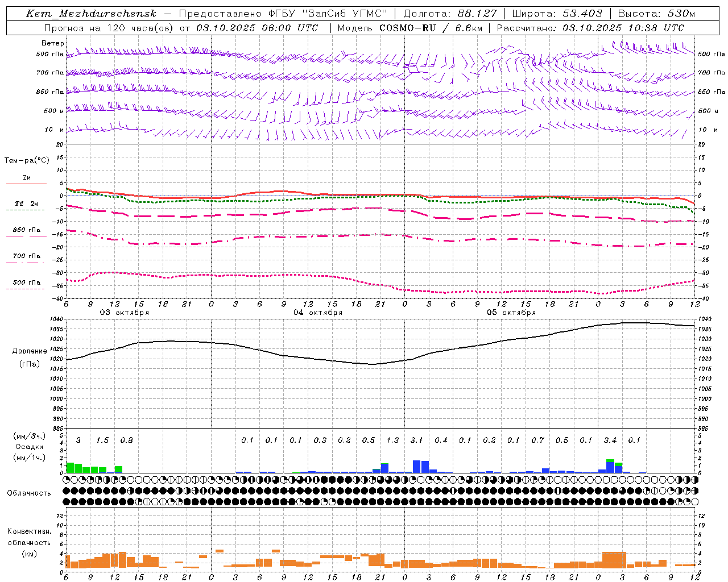Click the 3-hour precipitation value 3.4

(x=610, y=440)
